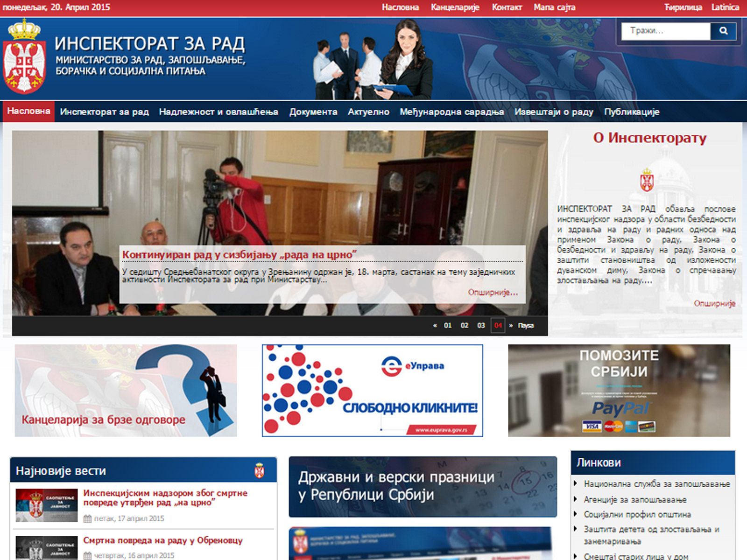The width and height of the screenshot is (747, 560).
Task: Open the PayPal Помозите Србији banner
Action: tap(619, 391)
